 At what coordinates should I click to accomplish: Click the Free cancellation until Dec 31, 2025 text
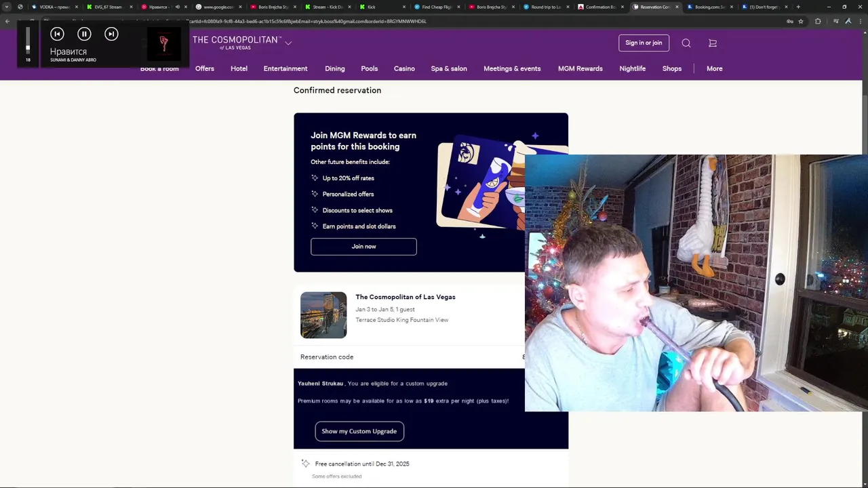click(362, 464)
